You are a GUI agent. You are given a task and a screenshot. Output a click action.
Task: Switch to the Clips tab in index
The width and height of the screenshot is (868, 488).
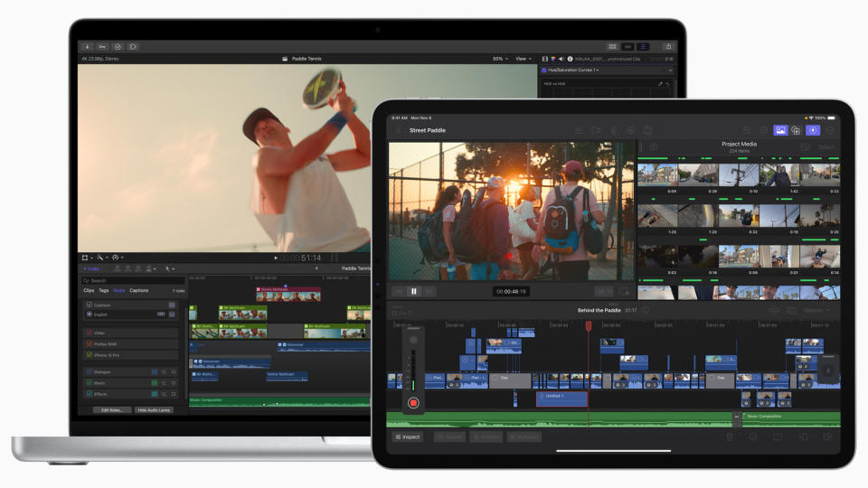coord(89,290)
